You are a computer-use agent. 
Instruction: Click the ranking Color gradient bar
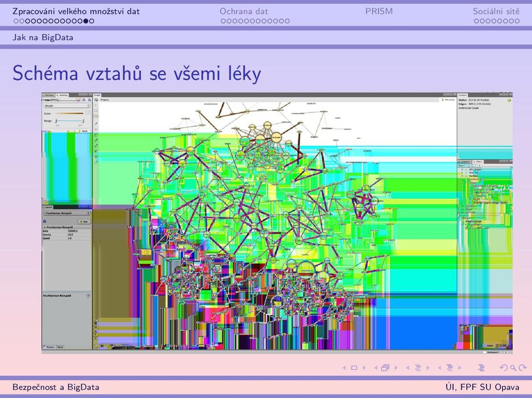69,113
